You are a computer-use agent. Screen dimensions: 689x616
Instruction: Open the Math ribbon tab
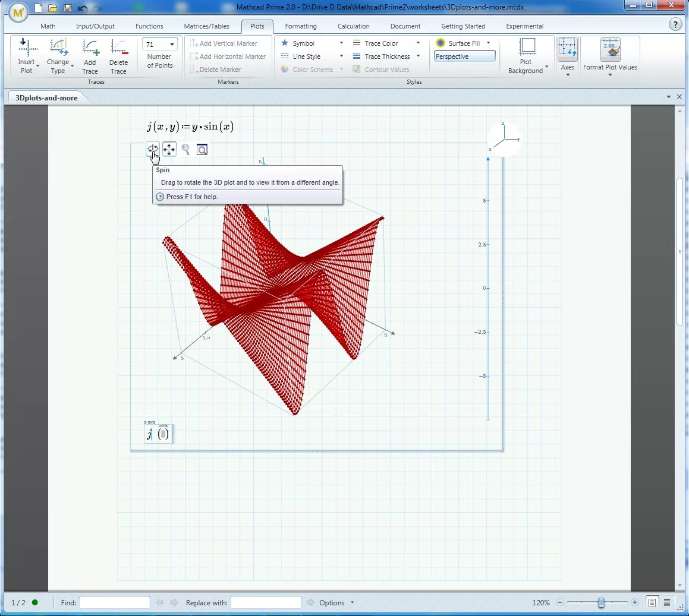click(x=48, y=26)
